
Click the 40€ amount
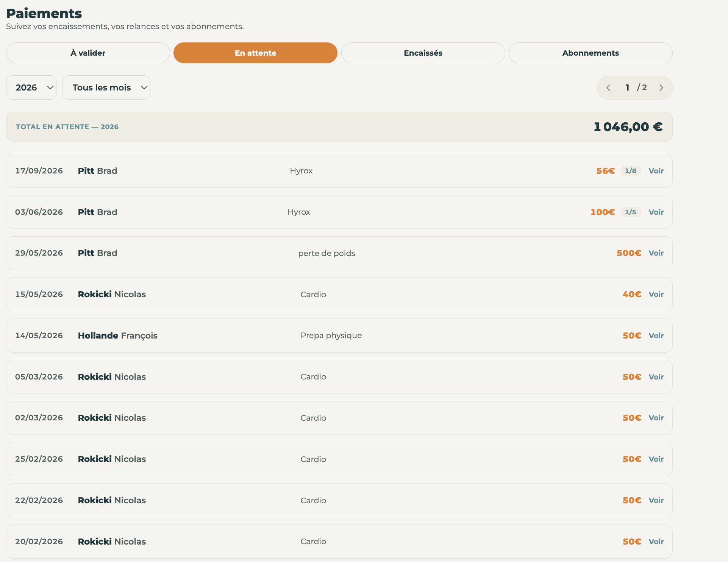pos(632,294)
